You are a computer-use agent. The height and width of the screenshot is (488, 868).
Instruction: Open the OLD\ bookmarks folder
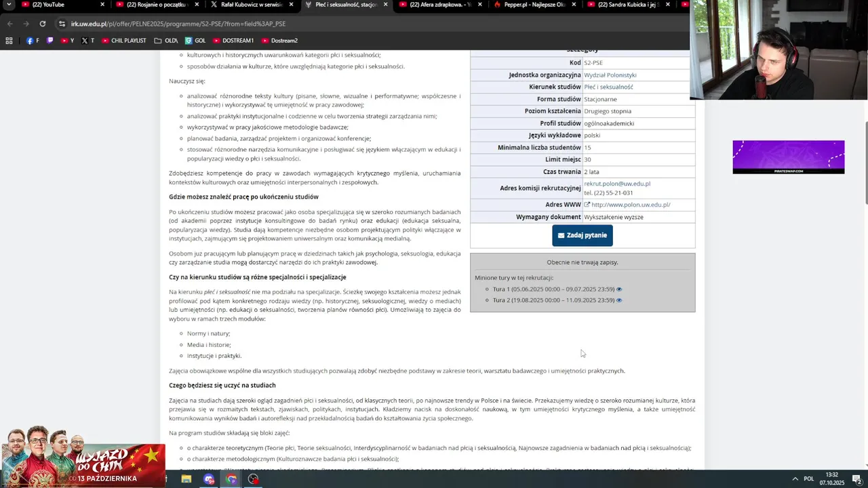point(166,41)
